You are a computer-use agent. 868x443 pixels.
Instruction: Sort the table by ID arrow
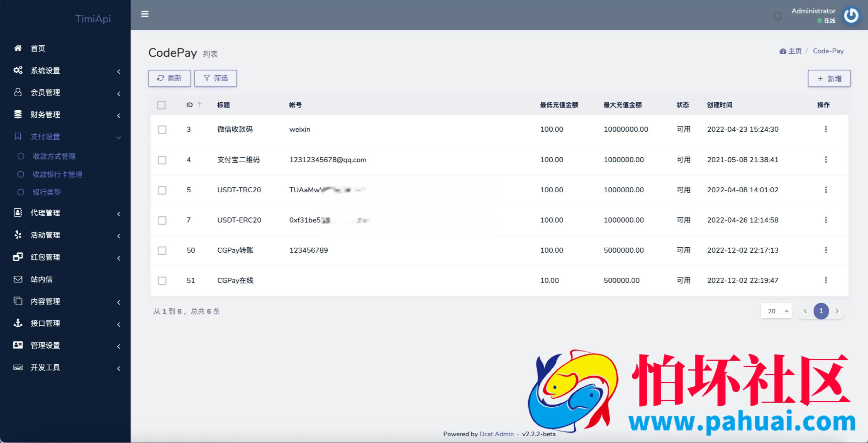coord(200,104)
